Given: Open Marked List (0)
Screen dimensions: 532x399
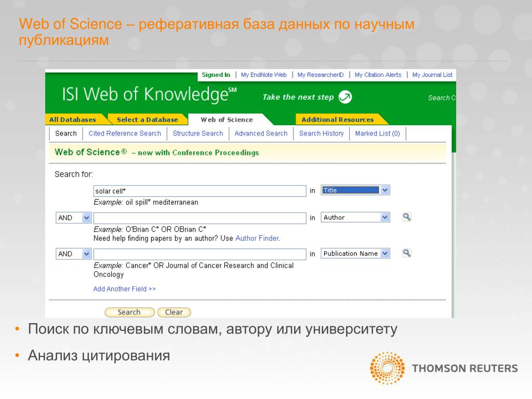Looking at the screenshot, I should pos(377,134).
